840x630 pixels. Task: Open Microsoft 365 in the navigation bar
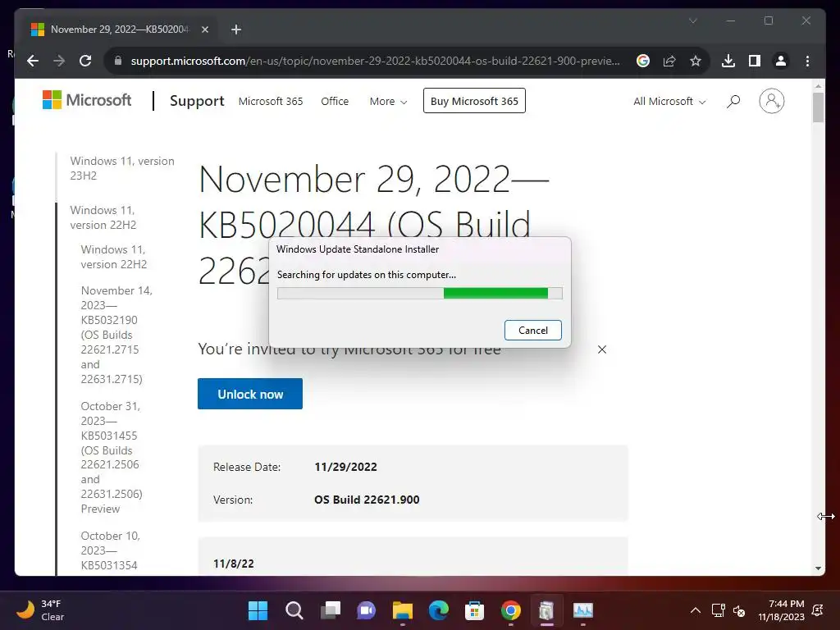271,101
